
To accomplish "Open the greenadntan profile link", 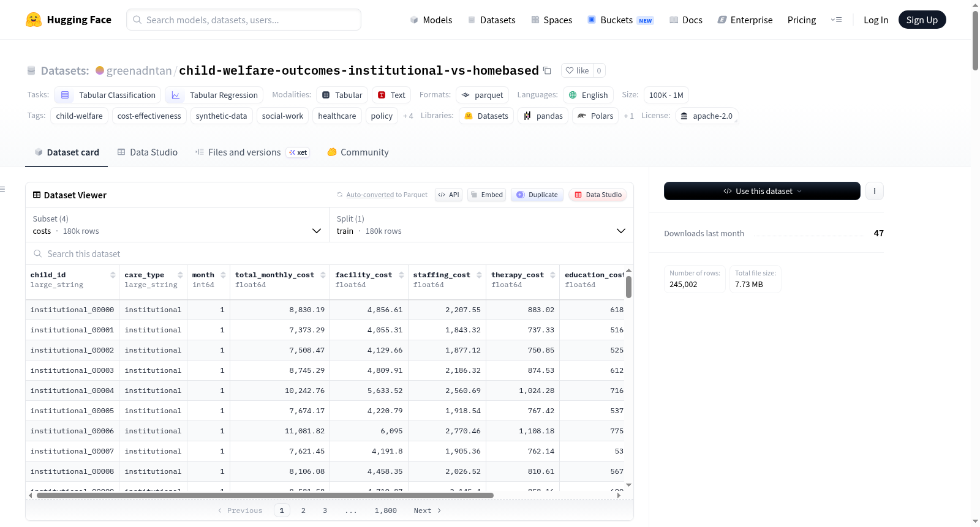I will point(139,71).
